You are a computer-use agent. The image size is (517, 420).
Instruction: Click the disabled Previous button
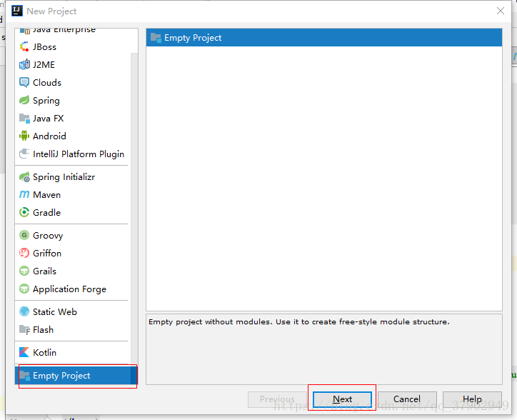click(277, 399)
